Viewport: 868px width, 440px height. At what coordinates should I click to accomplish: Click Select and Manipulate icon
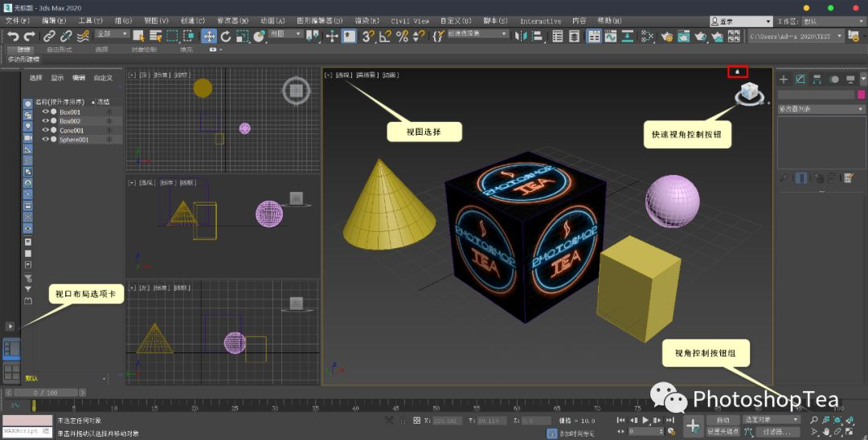point(332,36)
